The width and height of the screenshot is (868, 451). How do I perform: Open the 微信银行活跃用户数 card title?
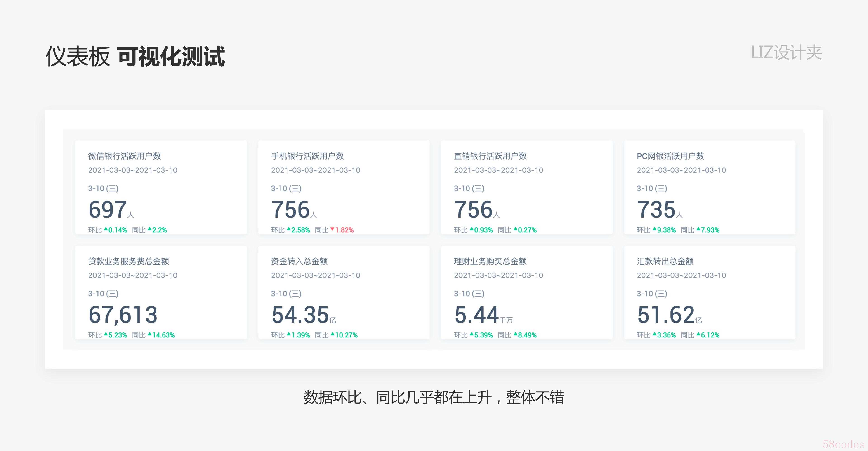124,156
